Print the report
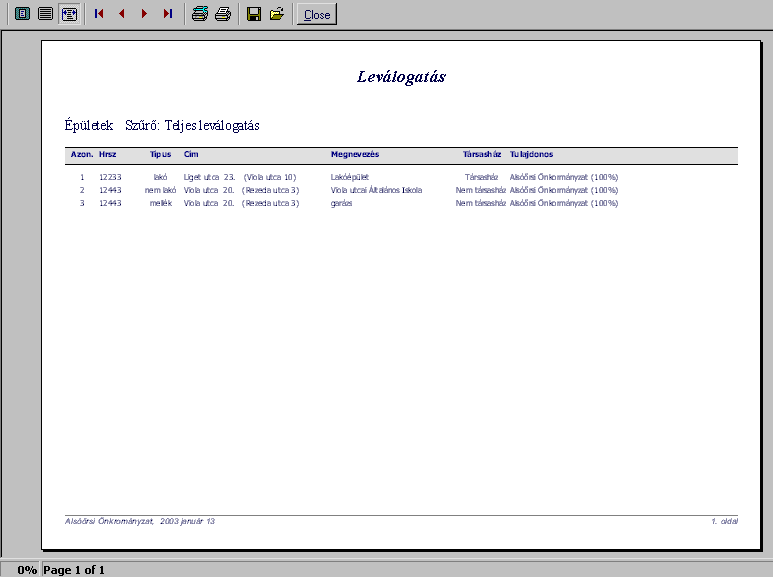This screenshot has width=773, height=577. pos(223,14)
